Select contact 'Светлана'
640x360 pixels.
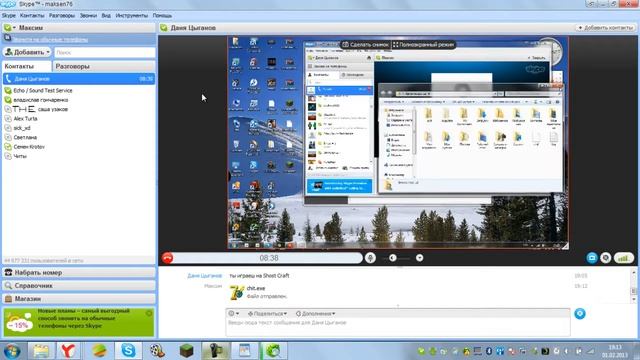(25, 138)
